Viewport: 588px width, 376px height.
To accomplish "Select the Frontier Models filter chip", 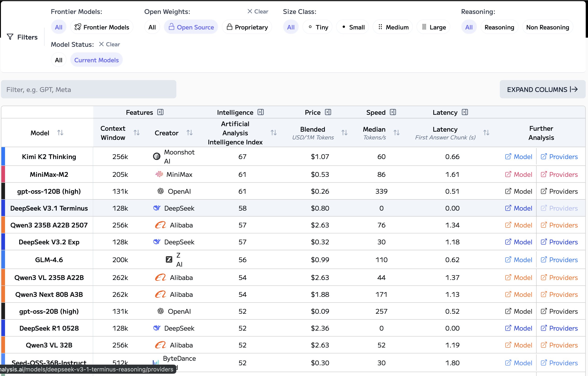I will [x=102, y=27].
